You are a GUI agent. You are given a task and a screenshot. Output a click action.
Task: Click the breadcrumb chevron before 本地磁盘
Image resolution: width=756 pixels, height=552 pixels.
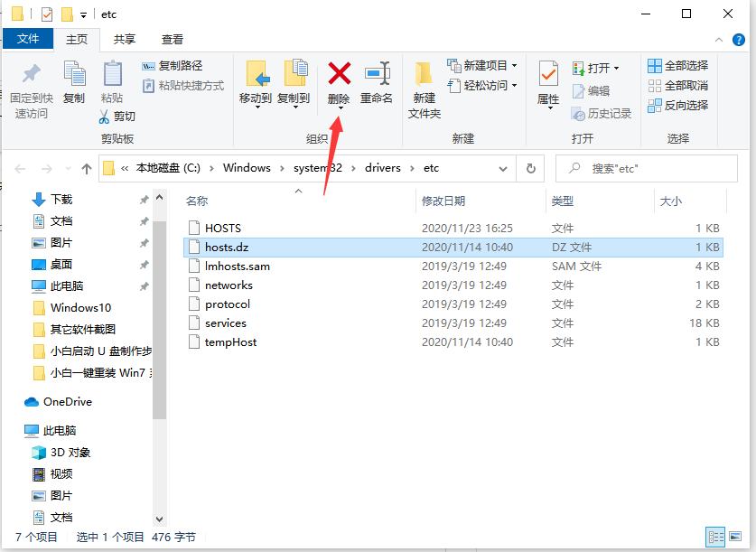pos(125,168)
